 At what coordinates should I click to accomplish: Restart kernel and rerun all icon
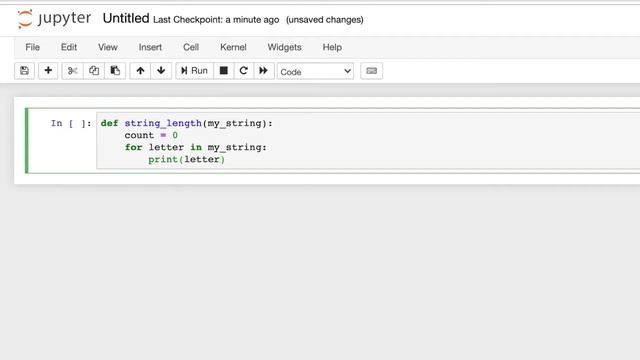264,71
